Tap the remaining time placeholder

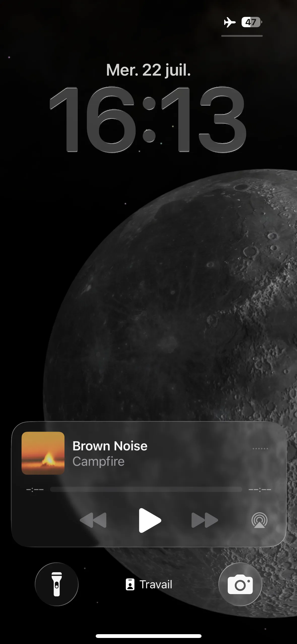pos(260,490)
